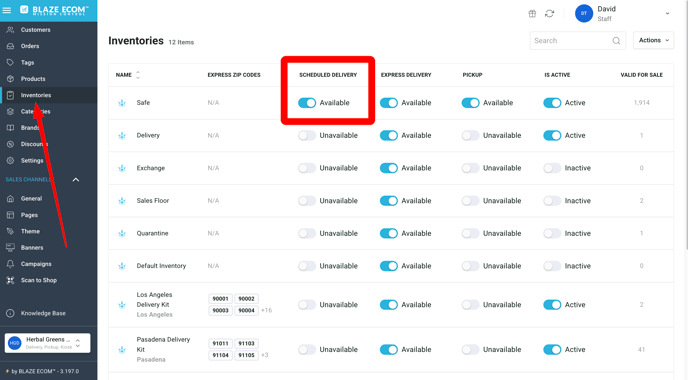Click the Theme brush icon
This screenshot has width=688, height=380.
(11, 231)
